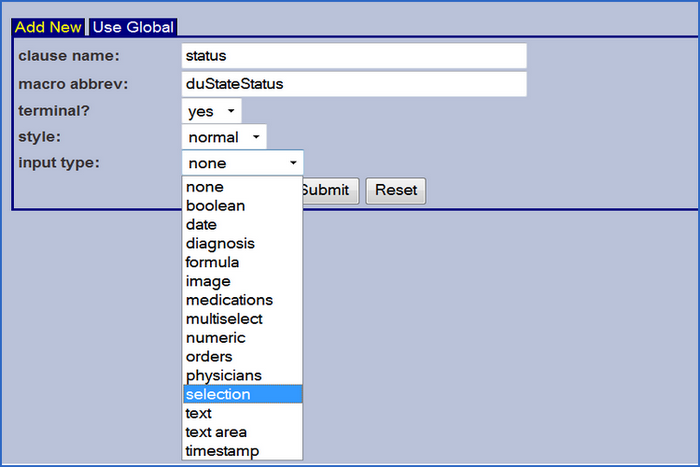
Task: Click the Reset button
Action: 396,191
